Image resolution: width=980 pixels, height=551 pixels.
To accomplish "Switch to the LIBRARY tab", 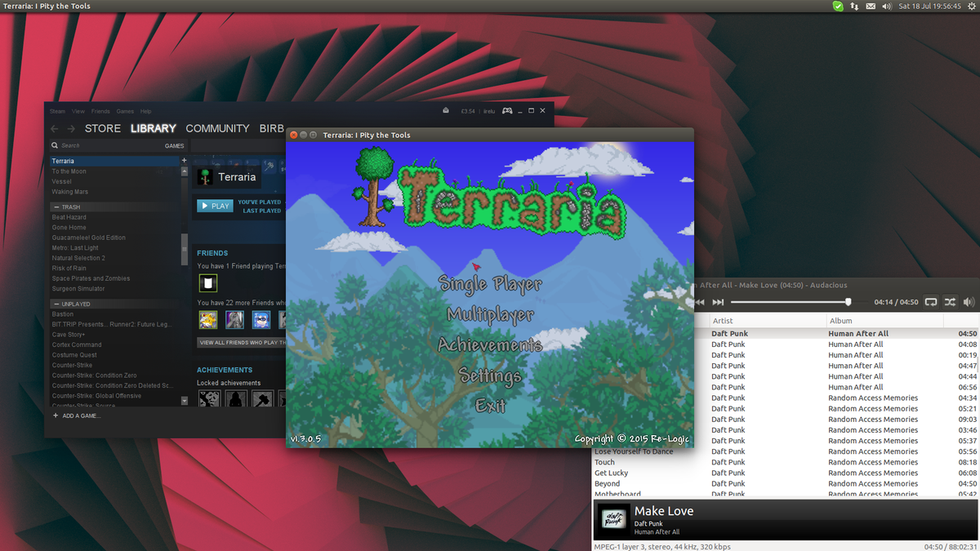I will click(x=154, y=128).
